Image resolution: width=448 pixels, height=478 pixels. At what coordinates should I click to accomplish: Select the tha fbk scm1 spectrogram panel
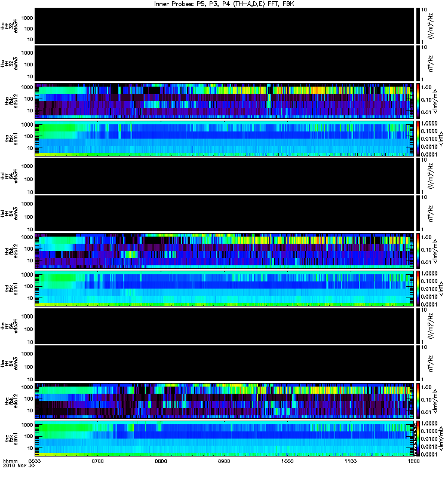pos(225,139)
